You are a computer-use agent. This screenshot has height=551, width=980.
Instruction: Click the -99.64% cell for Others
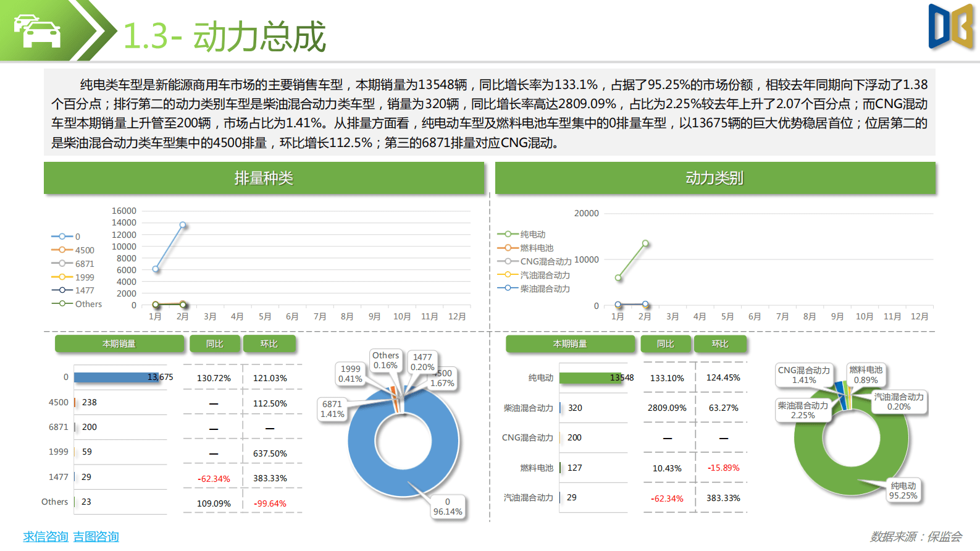click(x=270, y=503)
